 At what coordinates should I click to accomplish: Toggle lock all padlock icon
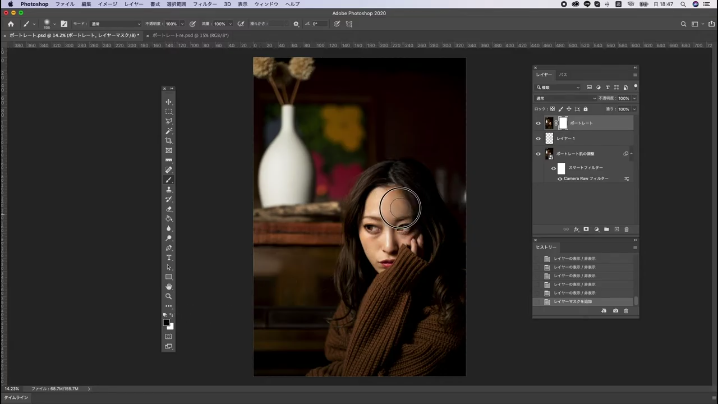[x=585, y=109]
